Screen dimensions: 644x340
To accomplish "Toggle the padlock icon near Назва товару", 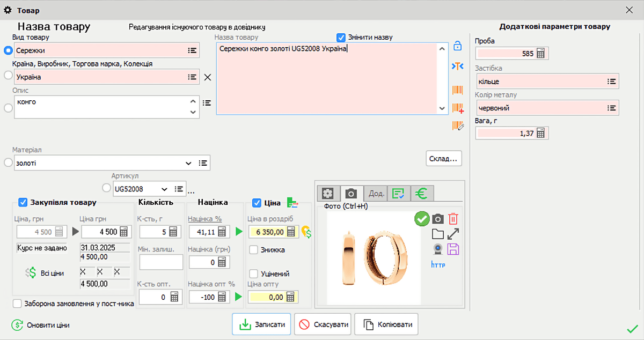I will (x=457, y=47).
